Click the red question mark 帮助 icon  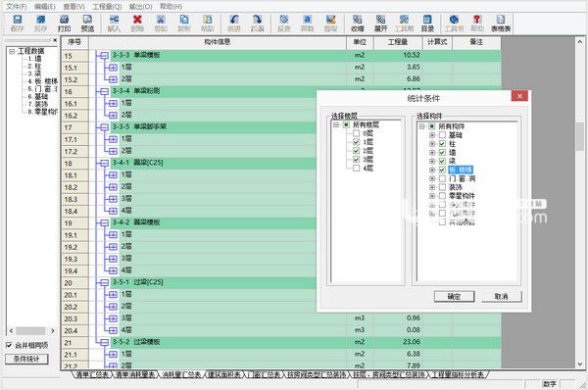point(477,24)
